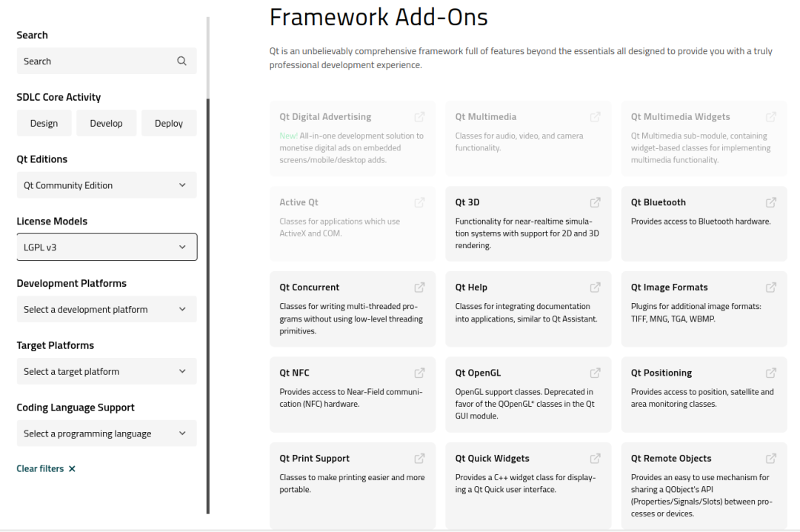The image size is (800, 532).
Task: Open the Qt Positioning card title
Action: tap(661, 373)
